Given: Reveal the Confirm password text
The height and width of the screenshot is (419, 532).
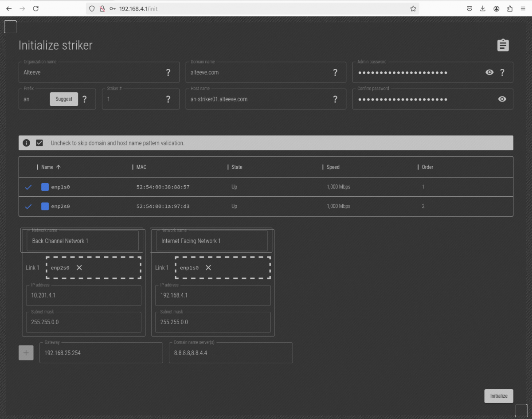Looking at the screenshot, I should [502, 99].
